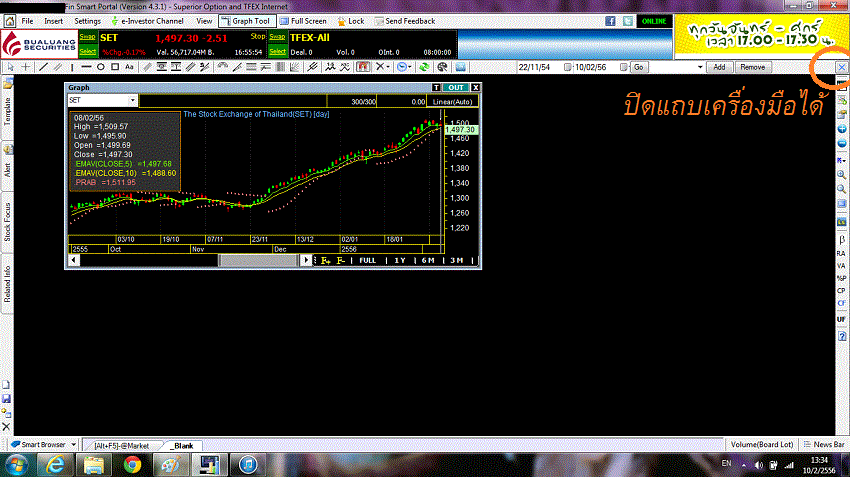Click the UF button in right sidebar
This screenshot has height=477, width=850.
point(841,319)
